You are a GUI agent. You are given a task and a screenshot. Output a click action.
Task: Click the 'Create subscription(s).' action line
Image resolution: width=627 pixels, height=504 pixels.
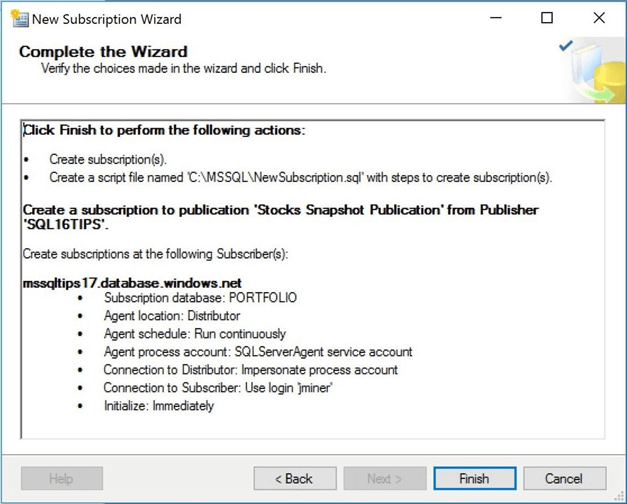(108, 160)
